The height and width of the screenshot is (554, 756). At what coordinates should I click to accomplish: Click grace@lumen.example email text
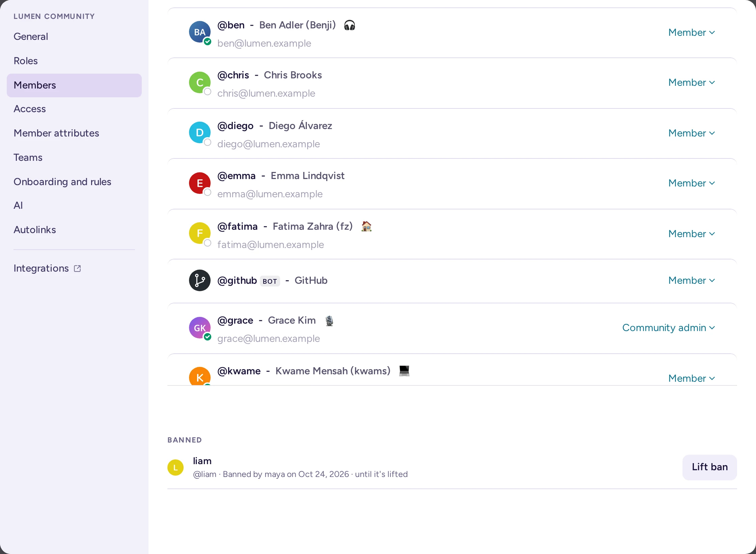tap(269, 339)
